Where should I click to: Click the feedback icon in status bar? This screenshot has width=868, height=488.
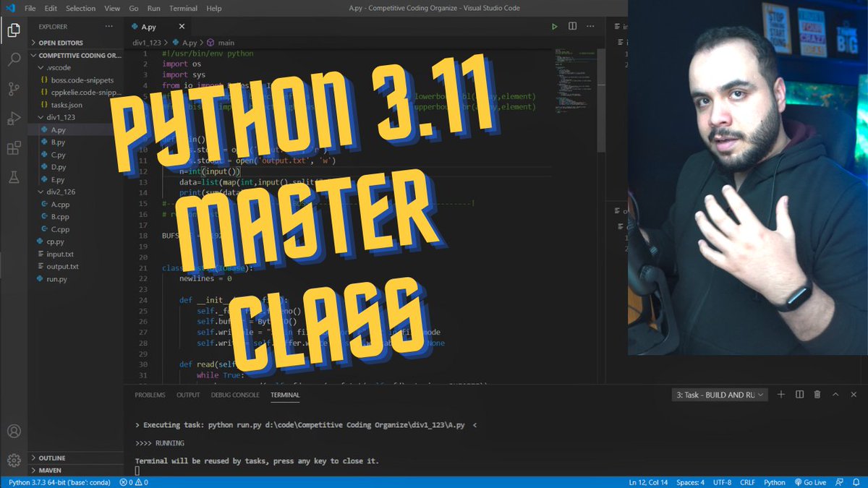click(x=838, y=482)
